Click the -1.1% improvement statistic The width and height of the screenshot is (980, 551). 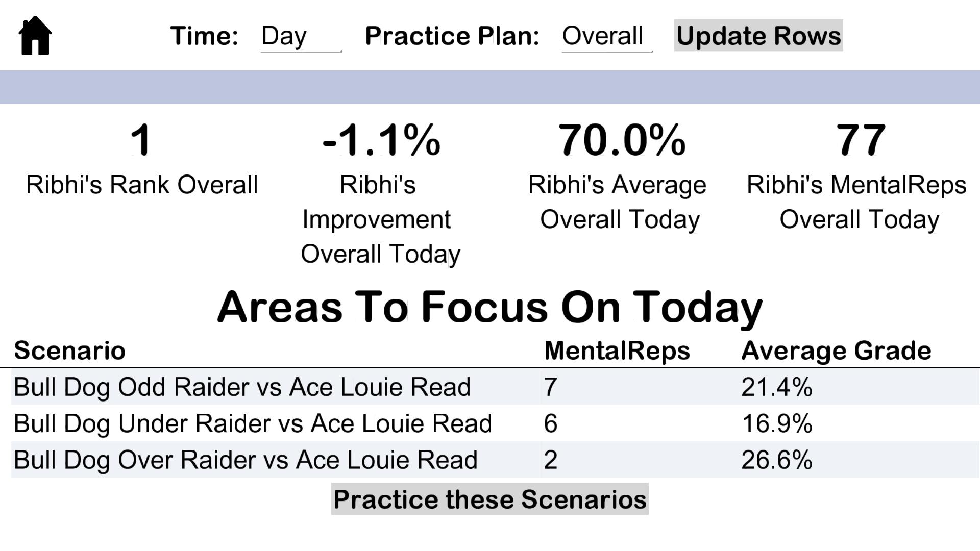click(381, 140)
